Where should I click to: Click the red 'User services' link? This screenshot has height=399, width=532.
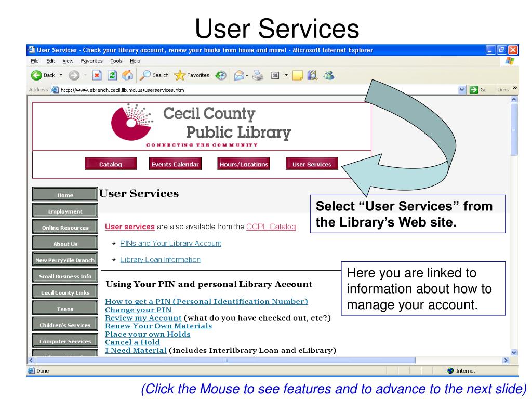(129, 227)
